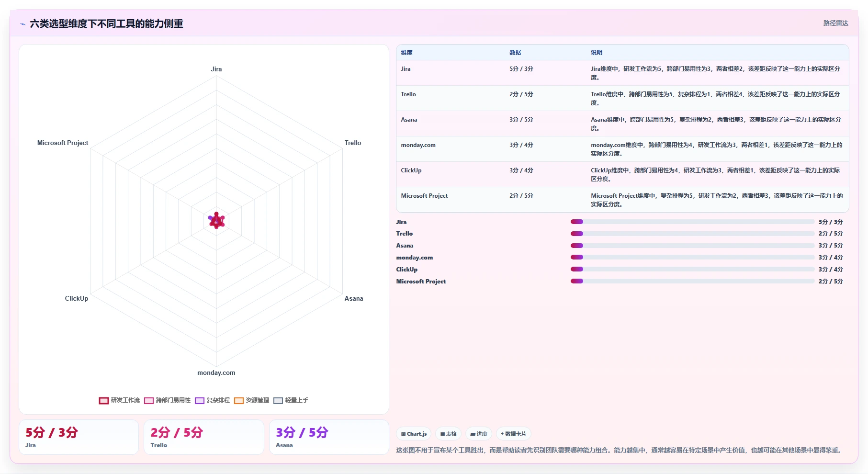Click the chart title 六类选型维度下不同工具的能力侧重
Screen dimensions: 868x474
point(106,23)
